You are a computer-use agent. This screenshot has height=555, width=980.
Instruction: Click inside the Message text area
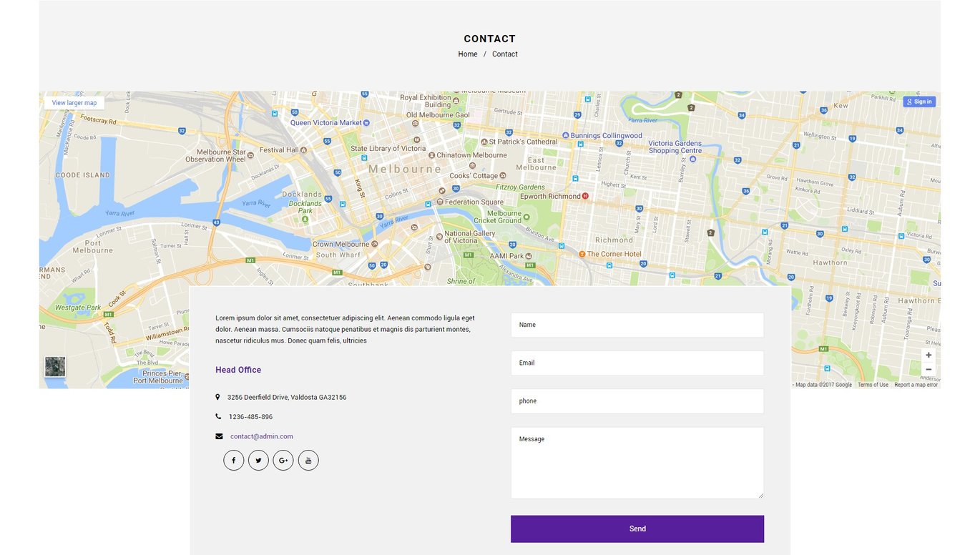point(637,463)
